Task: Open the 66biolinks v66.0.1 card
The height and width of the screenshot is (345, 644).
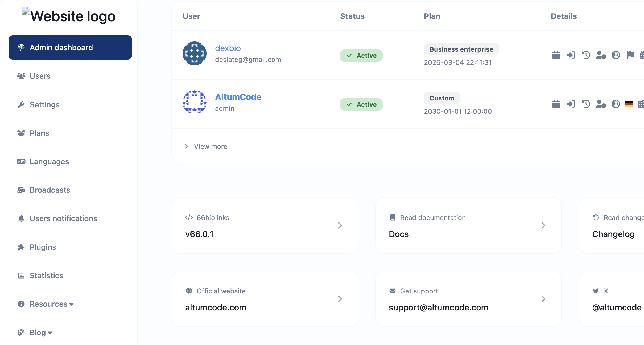Action: pos(265,225)
